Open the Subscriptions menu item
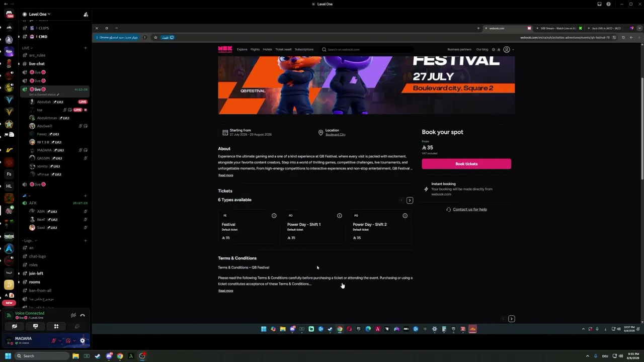The image size is (644, 362). [x=304, y=49]
